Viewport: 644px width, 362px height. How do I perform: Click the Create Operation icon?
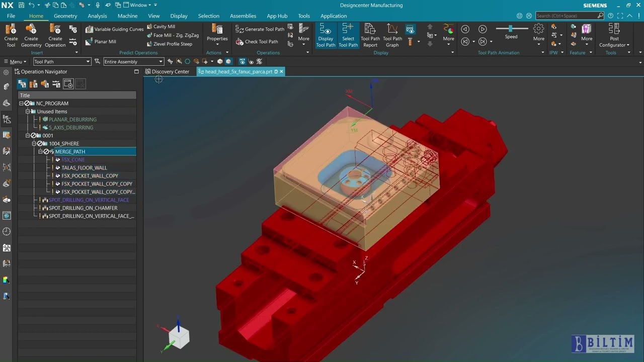click(55, 35)
